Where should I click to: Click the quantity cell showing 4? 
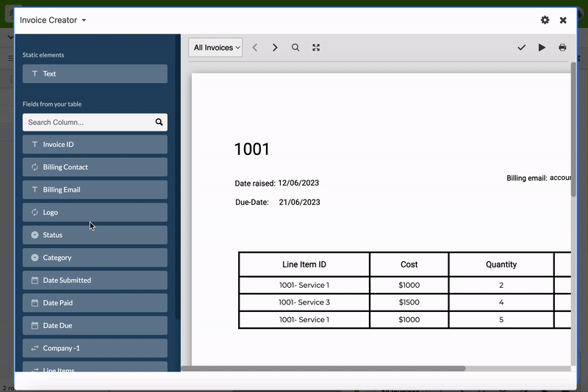pos(501,302)
